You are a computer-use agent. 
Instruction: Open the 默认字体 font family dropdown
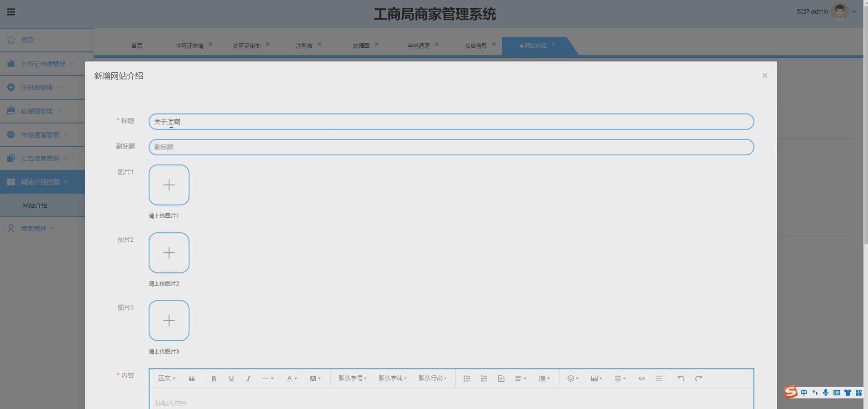tap(392, 378)
